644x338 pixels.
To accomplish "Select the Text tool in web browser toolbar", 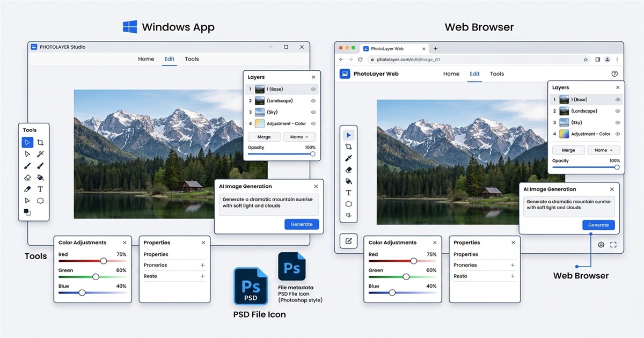I will 349,193.
